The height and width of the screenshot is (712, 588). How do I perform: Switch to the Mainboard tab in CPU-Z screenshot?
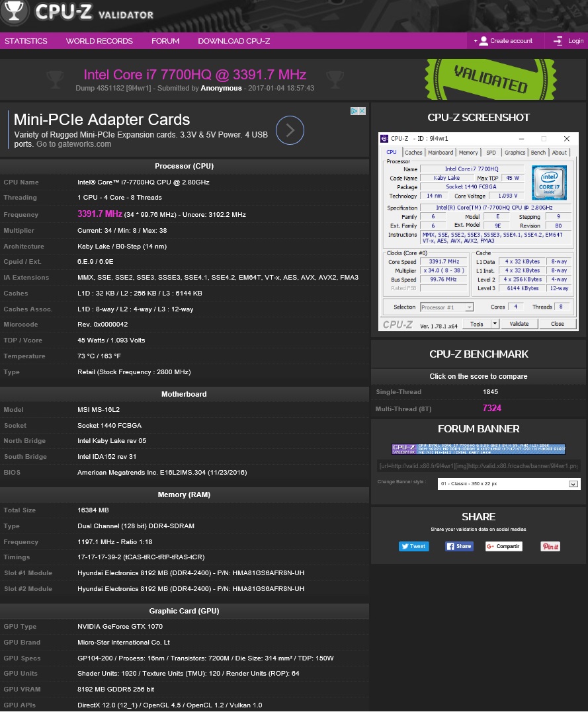[441, 153]
